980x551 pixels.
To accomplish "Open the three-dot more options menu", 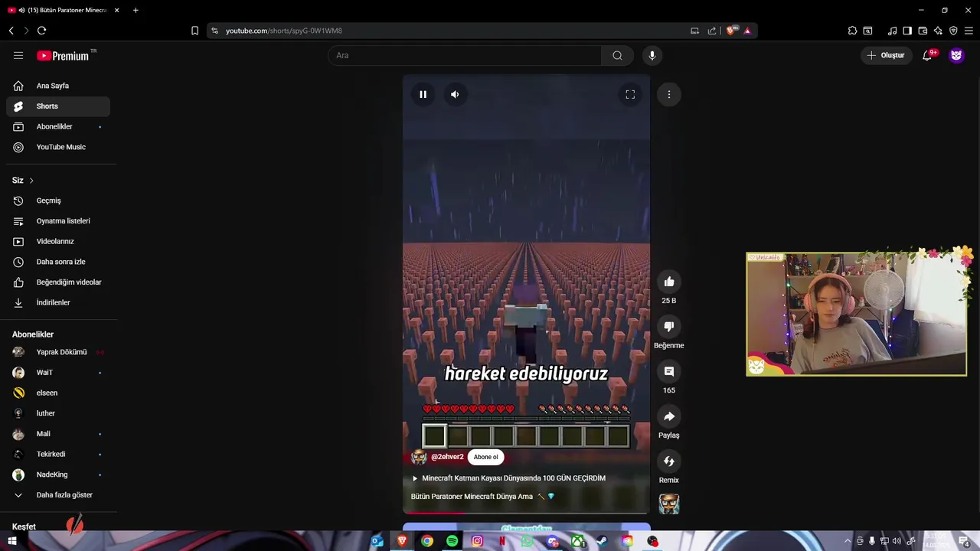I will [669, 94].
